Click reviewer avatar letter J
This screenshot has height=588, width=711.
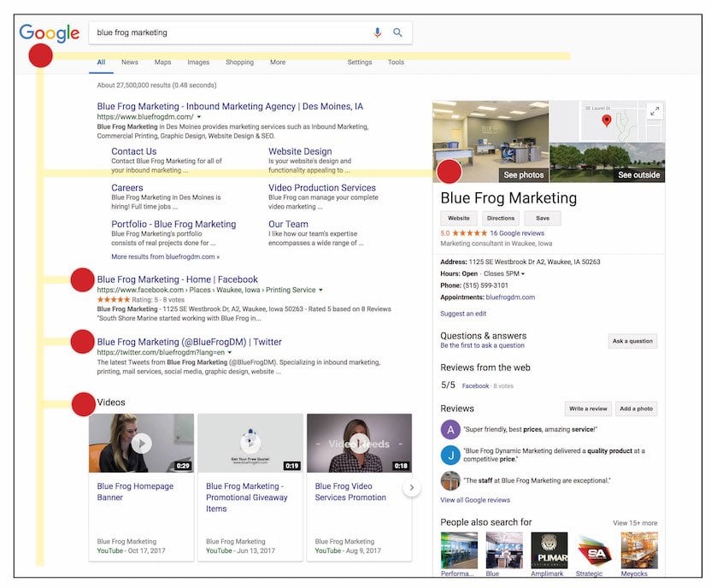click(450, 456)
